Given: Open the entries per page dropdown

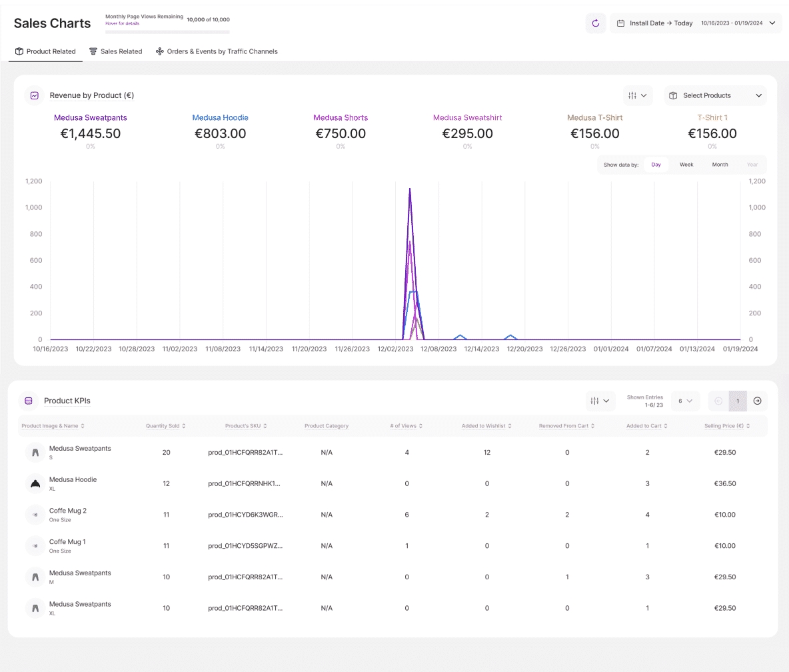Looking at the screenshot, I should click(685, 401).
